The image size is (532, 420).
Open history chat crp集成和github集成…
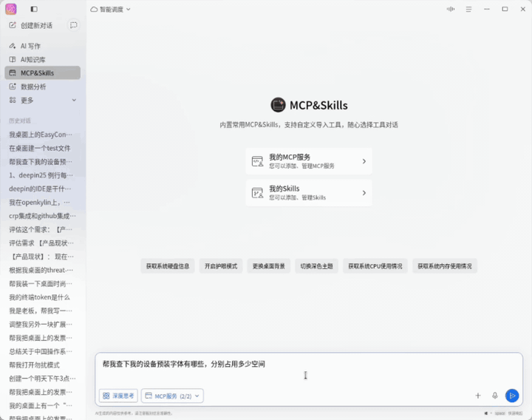click(42, 216)
